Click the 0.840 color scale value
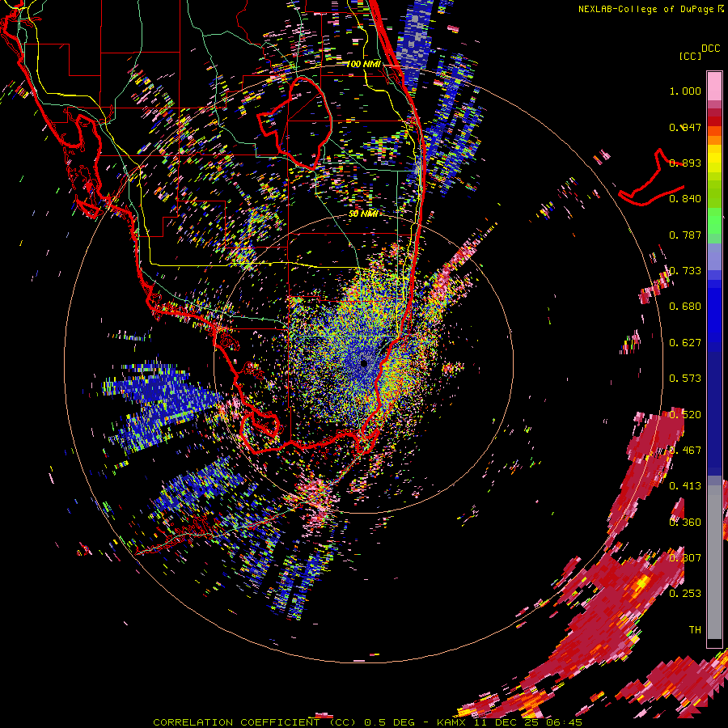The width and height of the screenshot is (728, 728). pyautogui.click(x=685, y=199)
